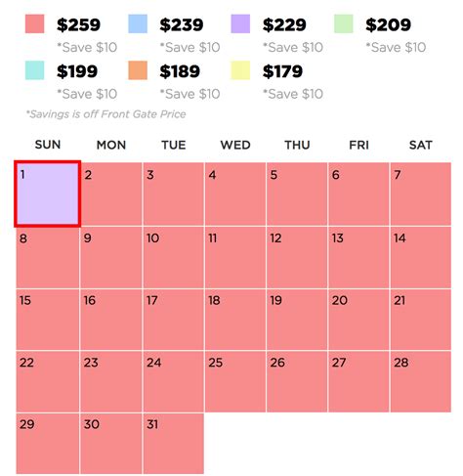The height and width of the screenshot is (476, 463).
Task: Click the purple $229 price swatch
Action: [x=240, y=23]
